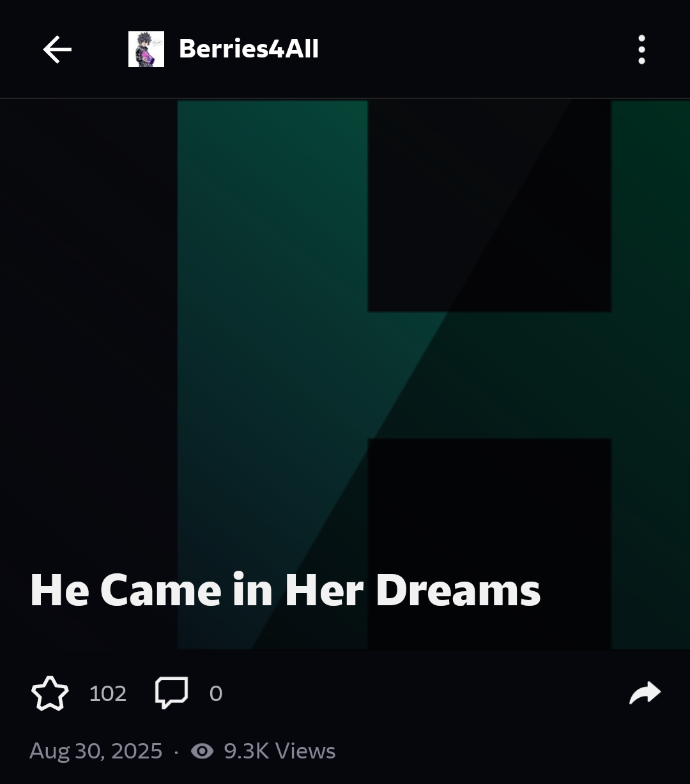This screenshot has height=784, width=690.
Task: Tap the word Dreams in the title
Action: (x=457, y=590)
